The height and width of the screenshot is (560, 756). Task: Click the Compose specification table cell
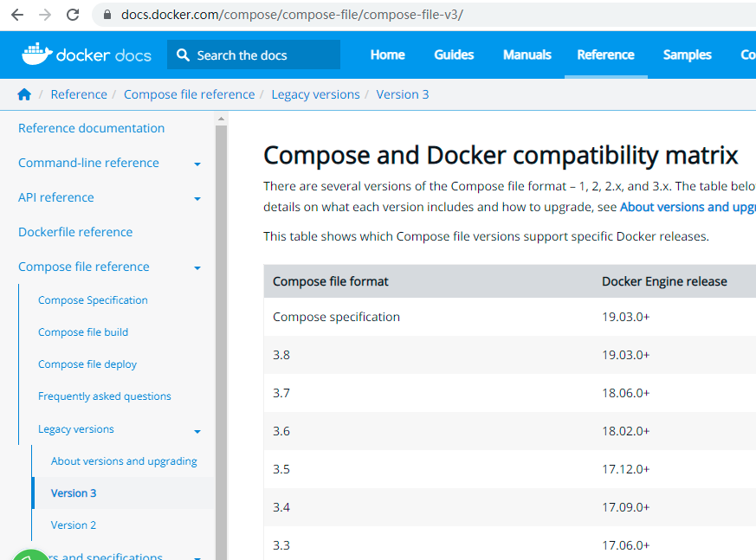click(x=337, y=317)
